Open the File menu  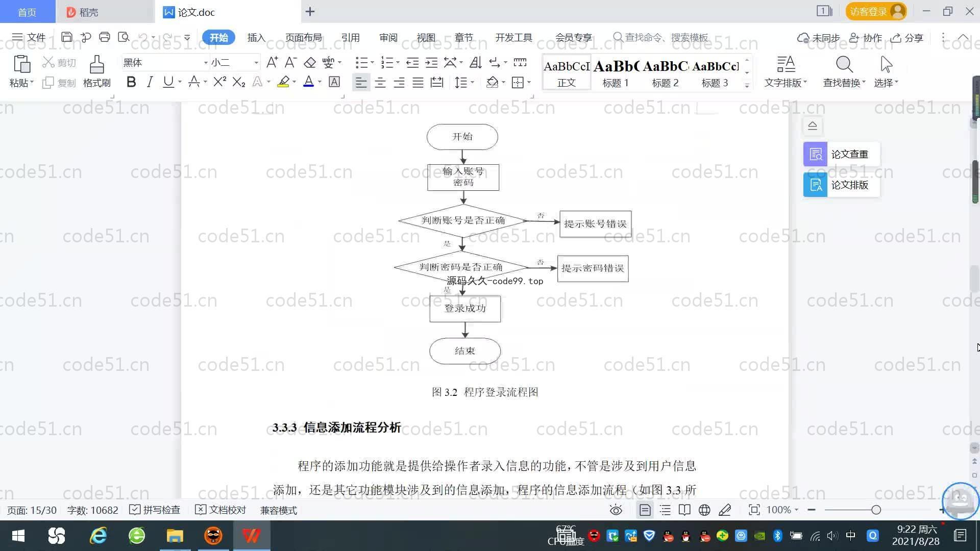(29, 37)
